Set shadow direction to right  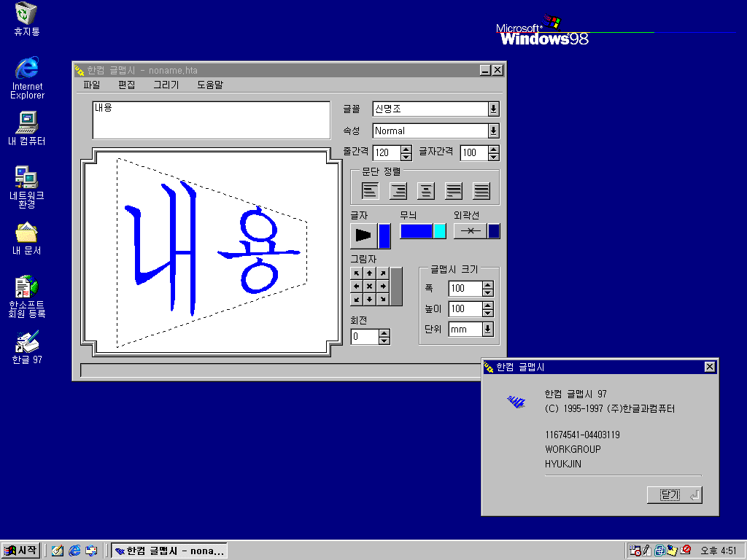click(382, 286)
